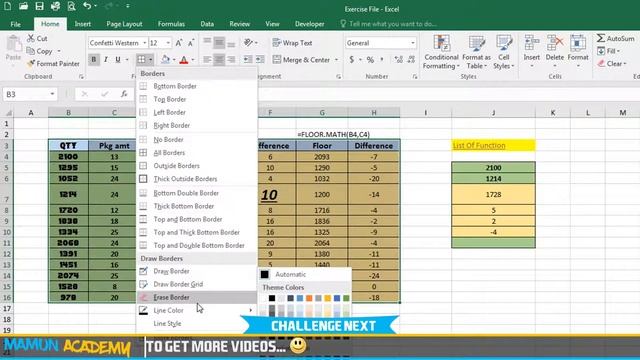The height and width of the screenshot is (360, 640).
Task: Toggle center horizontal alignment
Action: click(x=219, y=60)
